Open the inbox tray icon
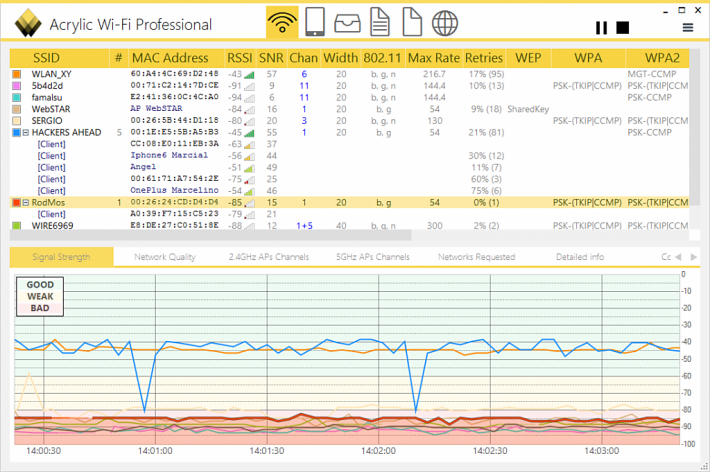Viewport: 710px width, 472px height. [347, 23]
